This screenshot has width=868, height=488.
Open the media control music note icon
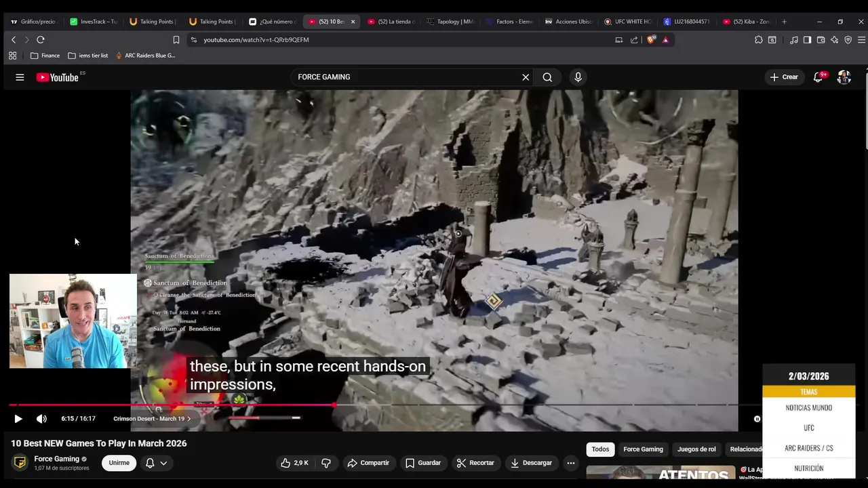(794, 40)
